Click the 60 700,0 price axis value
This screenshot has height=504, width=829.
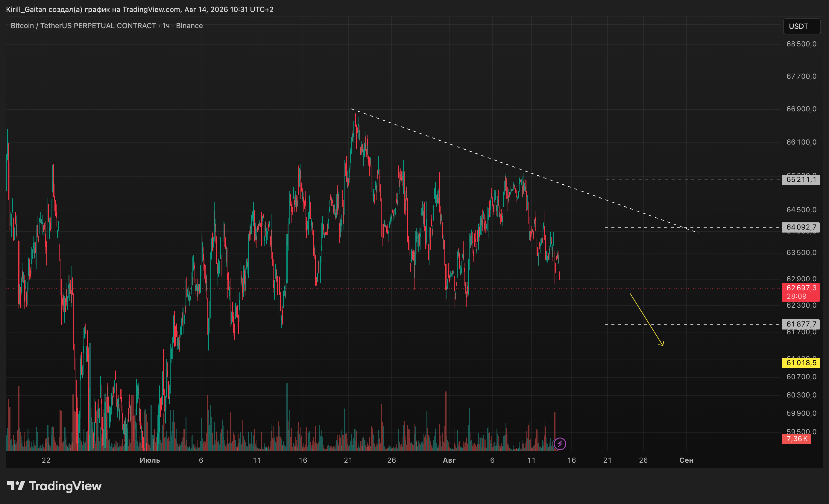[801, 377]
